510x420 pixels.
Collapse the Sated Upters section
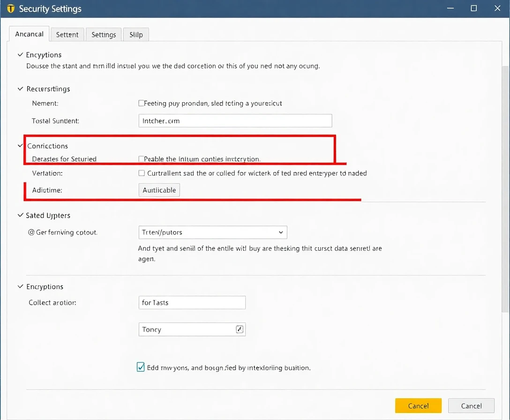tap(20, 215)
